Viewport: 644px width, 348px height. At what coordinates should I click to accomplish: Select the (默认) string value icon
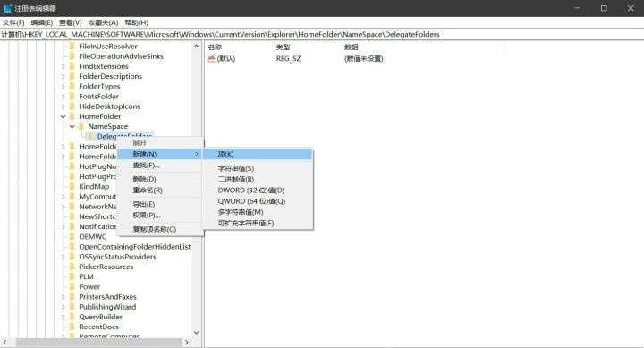point(211,58)
